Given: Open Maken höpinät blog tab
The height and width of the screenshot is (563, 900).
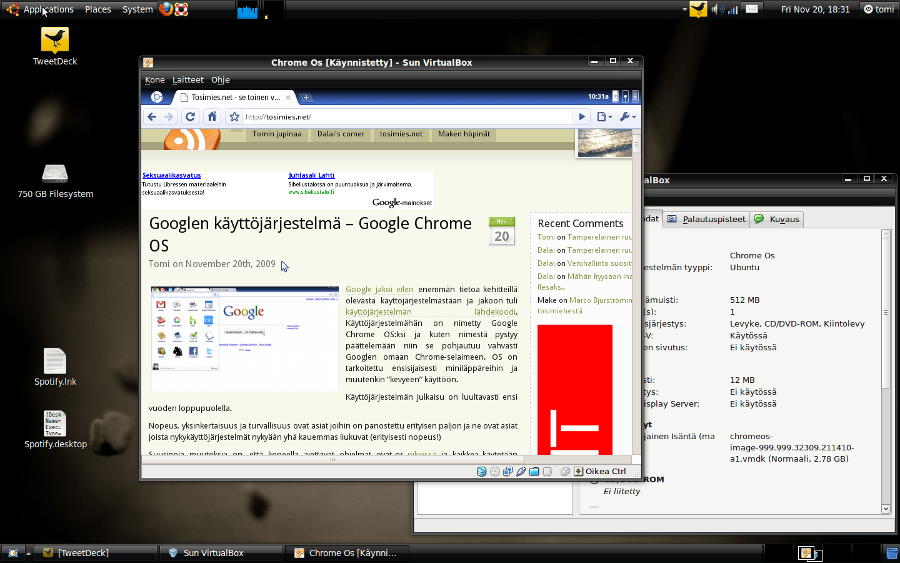Looking at the screenshot, I should [x=464, y=134].
